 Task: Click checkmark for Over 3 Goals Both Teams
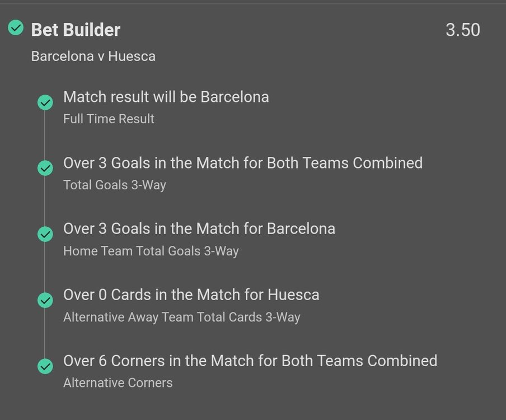click(x=45, y=169)
